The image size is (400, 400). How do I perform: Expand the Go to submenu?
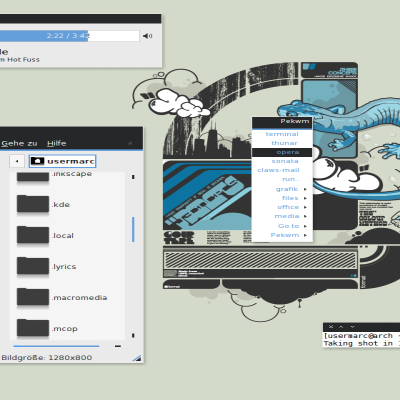pyautogui.click(x=282, y=226)
